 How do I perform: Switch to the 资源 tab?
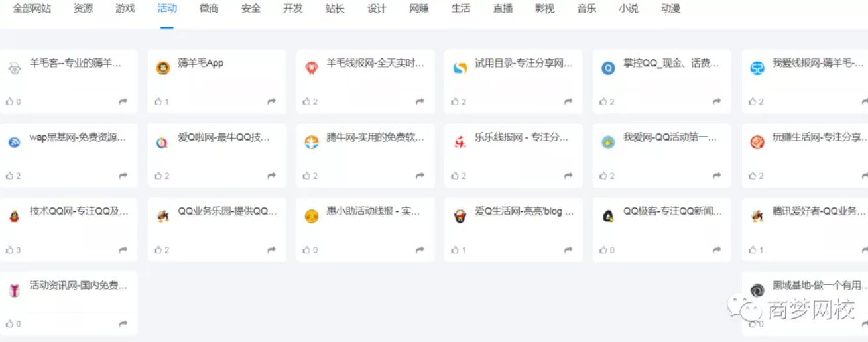pos(83,9)
